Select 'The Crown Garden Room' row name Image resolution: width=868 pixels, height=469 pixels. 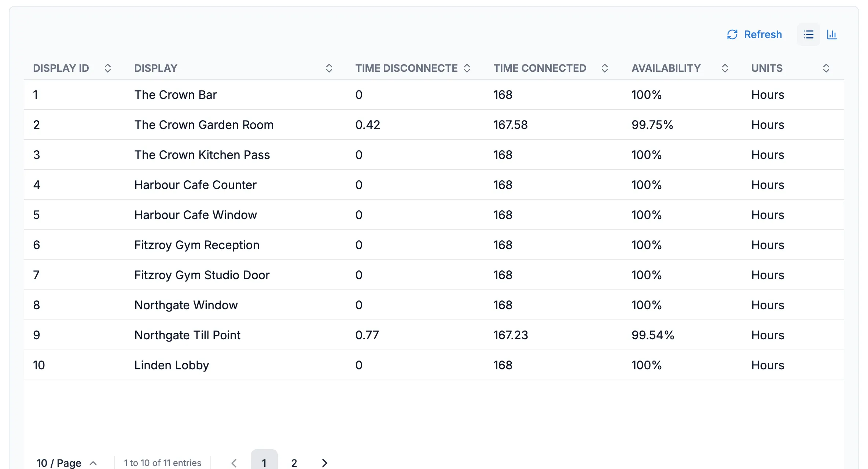point(204,125)
